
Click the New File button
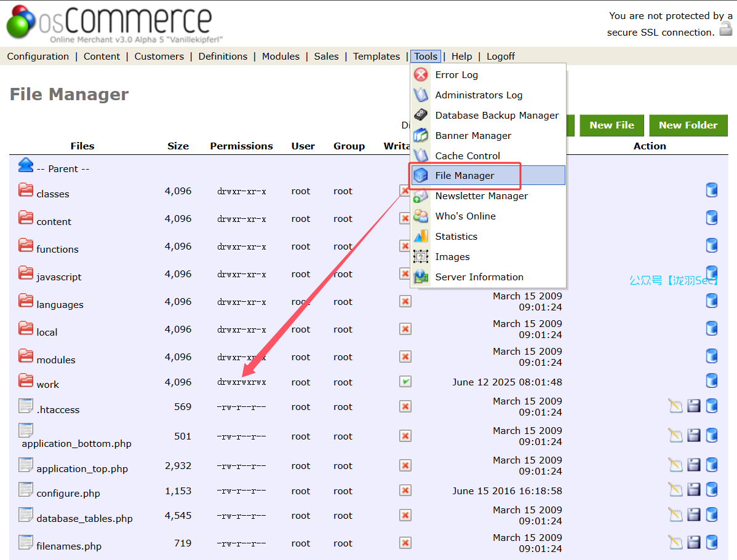click(612, 125)
